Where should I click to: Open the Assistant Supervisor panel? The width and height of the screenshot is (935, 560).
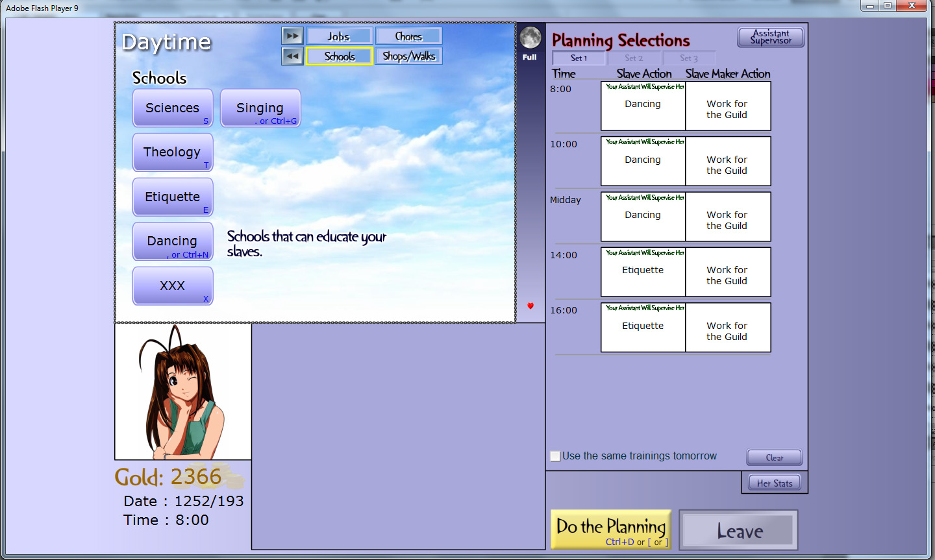coord(771,37)
